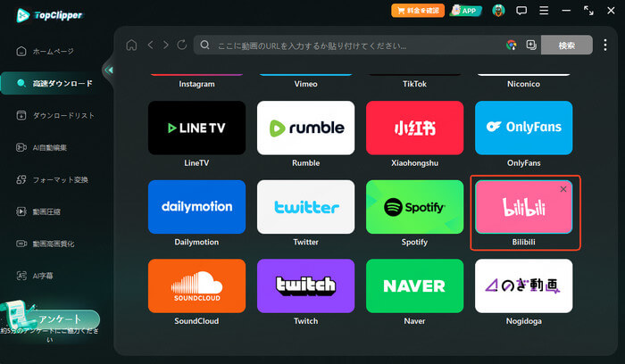Open the SoundCloud site tile

196,286
